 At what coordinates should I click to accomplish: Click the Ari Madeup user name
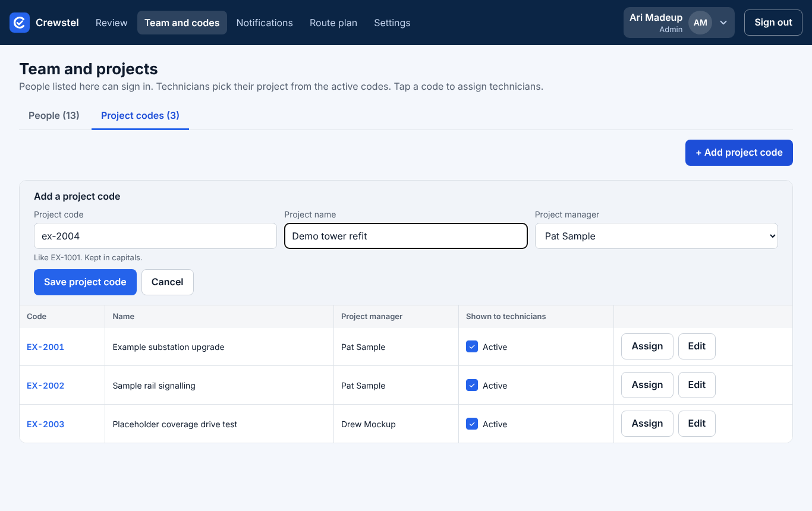point(656,17)
